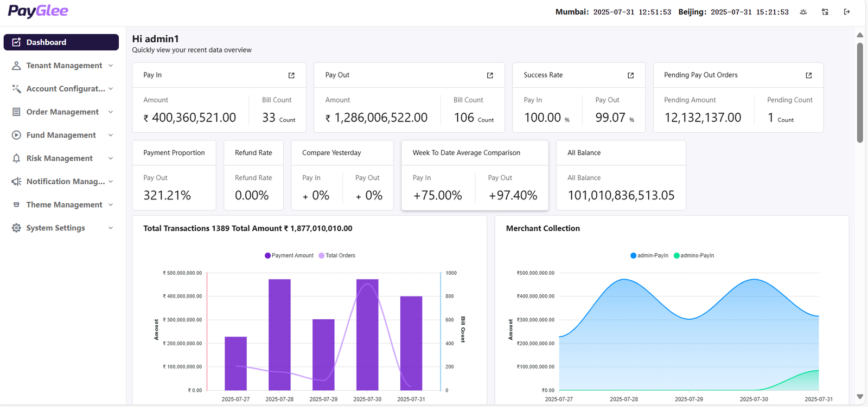Click the Risk Management bell icon
This screenshot has width=868, height=407.
click(x=16, y=158)
